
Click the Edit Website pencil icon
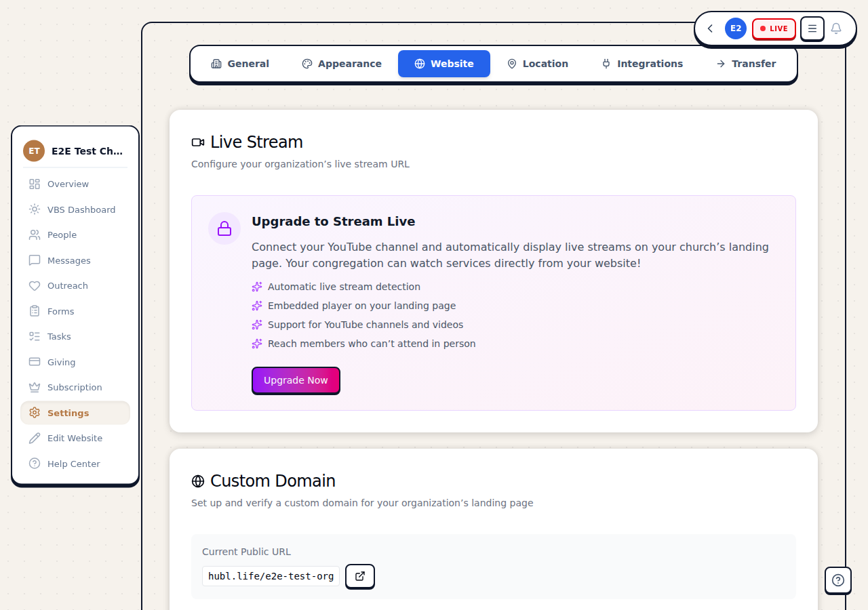tap(35, 438)
